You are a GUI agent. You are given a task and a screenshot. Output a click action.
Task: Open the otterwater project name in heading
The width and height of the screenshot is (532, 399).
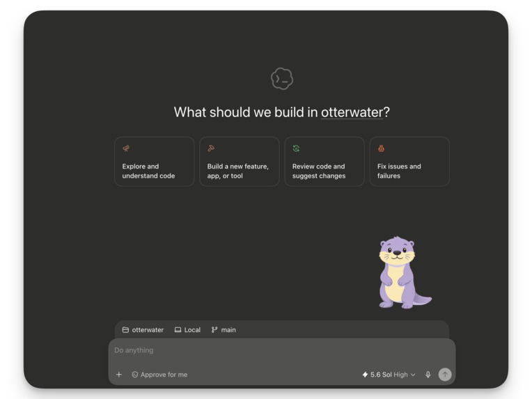tap(352, 112)
